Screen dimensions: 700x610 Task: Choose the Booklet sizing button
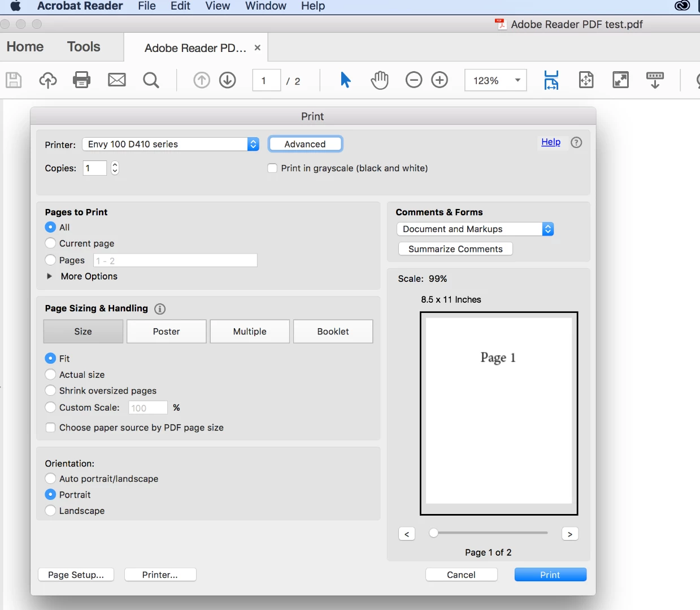333,332
